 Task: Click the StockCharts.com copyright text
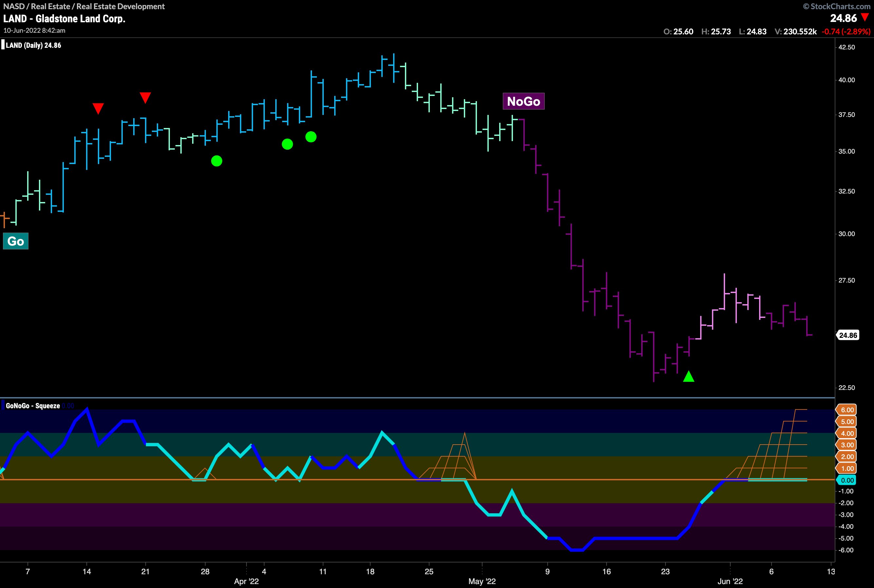(x=836, y=6)
